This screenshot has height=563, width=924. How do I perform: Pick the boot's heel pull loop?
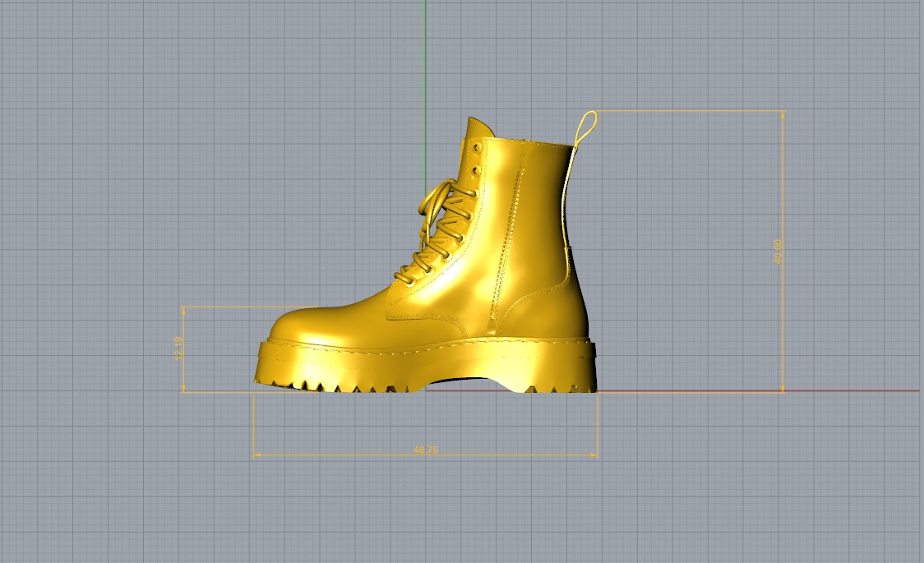[x=585, y=127]
